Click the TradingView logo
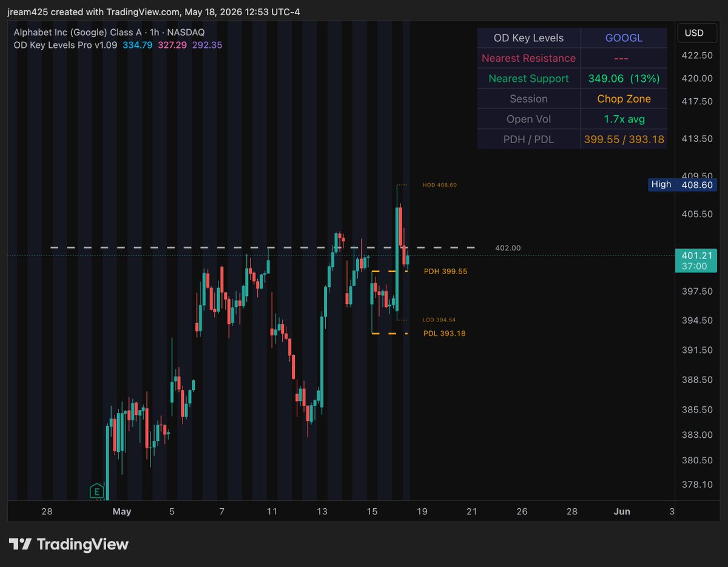 [x=69, y=544]
